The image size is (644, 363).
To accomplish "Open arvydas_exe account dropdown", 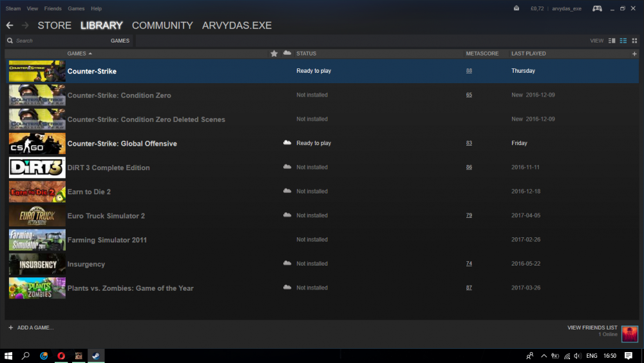I will (x=567, y=8).
